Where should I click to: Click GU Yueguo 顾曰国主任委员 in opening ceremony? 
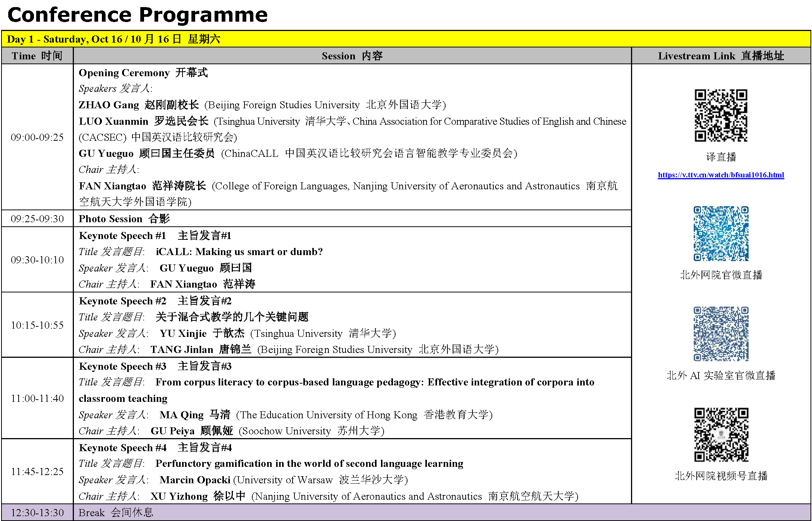pos(147,153)
